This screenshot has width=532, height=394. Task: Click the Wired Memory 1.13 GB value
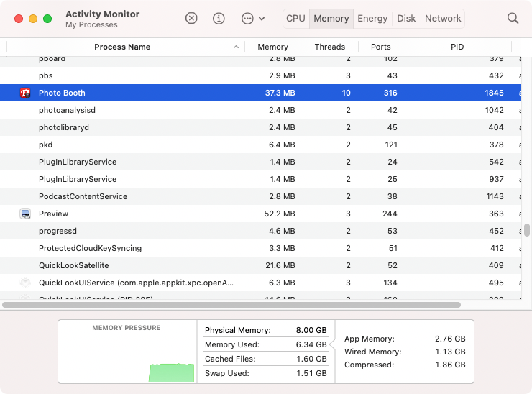[x=450, y=352]
